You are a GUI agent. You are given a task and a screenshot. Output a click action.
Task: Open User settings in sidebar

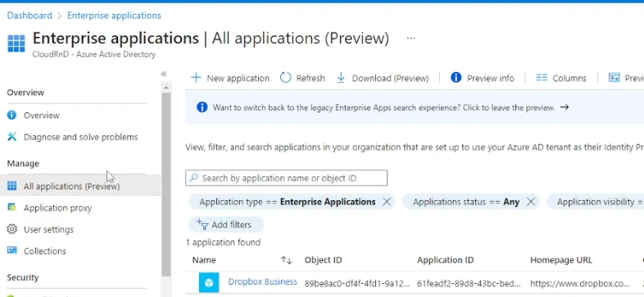40,230
